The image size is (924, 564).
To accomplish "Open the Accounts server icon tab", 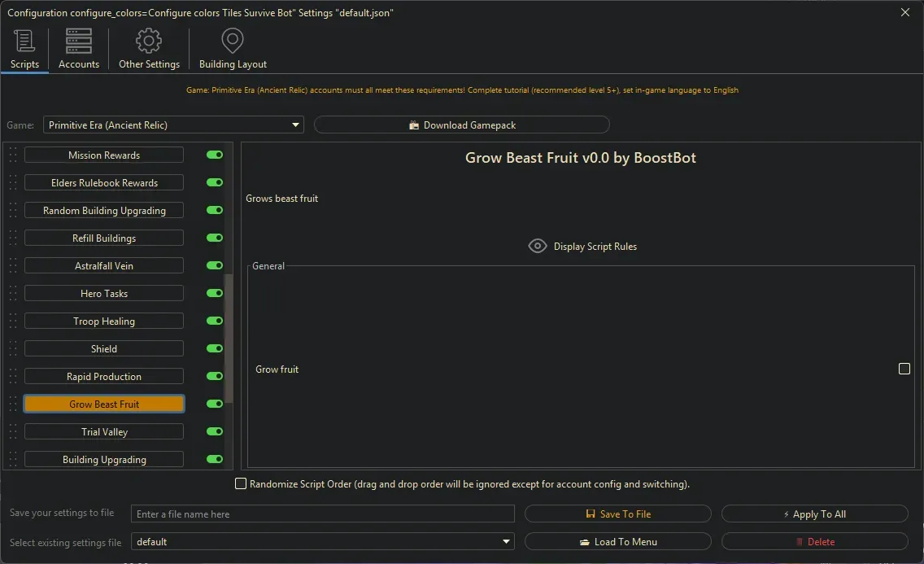I will tap(79, 40).
